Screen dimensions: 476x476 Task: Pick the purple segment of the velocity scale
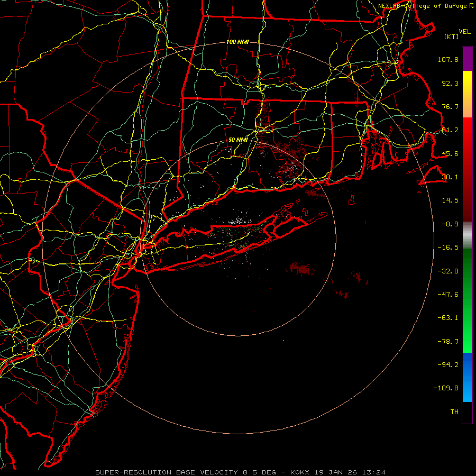467,59
